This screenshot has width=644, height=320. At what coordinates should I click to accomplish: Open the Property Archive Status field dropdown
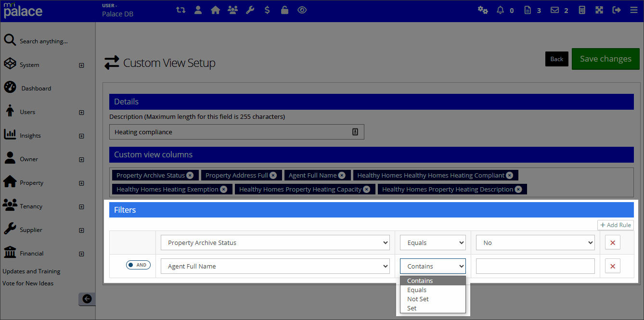(x=275, y=243)
